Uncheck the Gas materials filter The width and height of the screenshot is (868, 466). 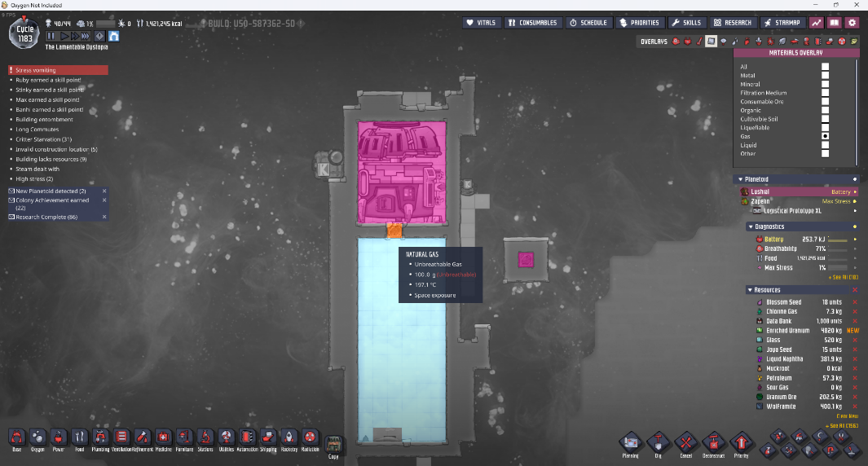[825, 136]
